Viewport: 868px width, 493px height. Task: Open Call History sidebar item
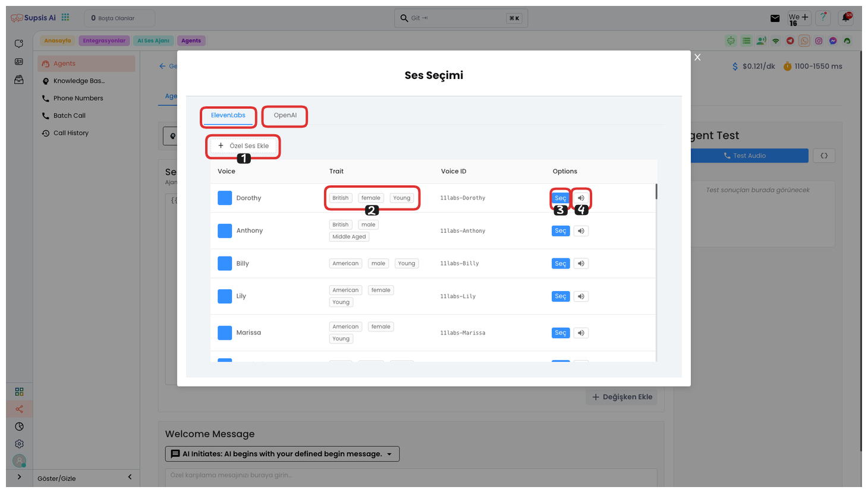pyautogui.click(x=86, y=133)
